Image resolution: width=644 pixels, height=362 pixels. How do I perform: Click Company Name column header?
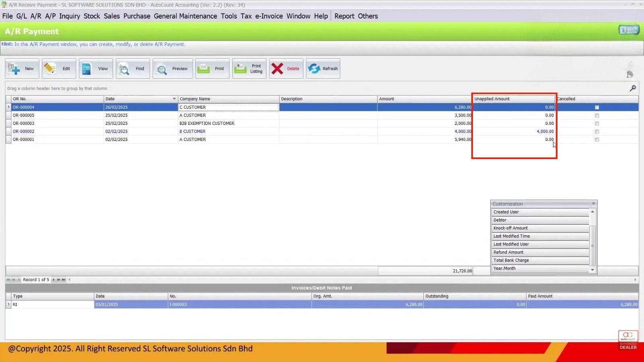pyautogui.click(x=228, y=99)
